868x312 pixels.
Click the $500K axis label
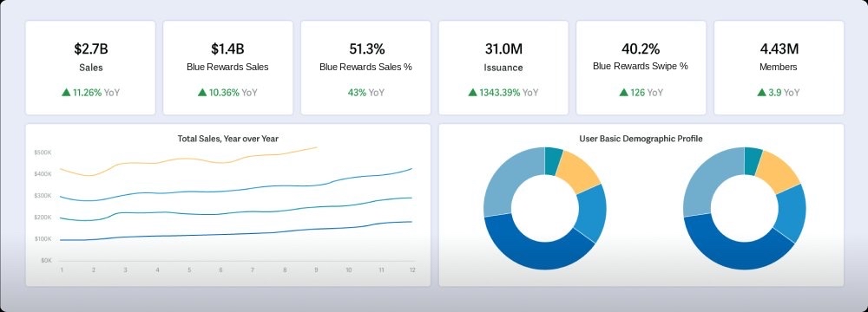tap(43, 153)
